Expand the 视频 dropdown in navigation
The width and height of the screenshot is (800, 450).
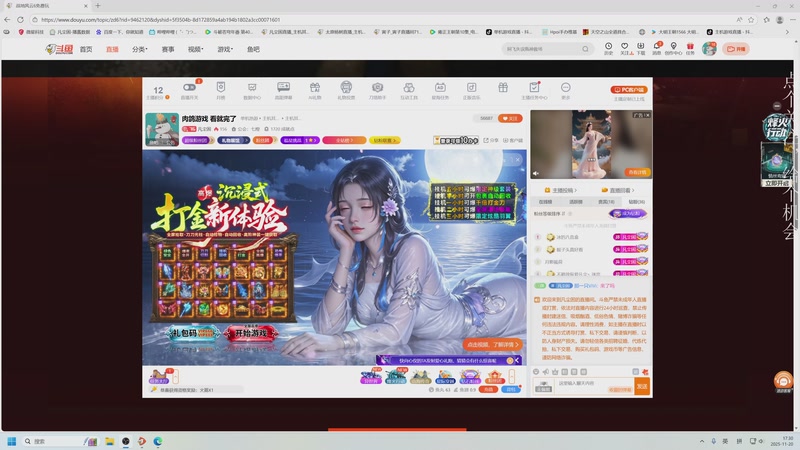pos(195,49)
